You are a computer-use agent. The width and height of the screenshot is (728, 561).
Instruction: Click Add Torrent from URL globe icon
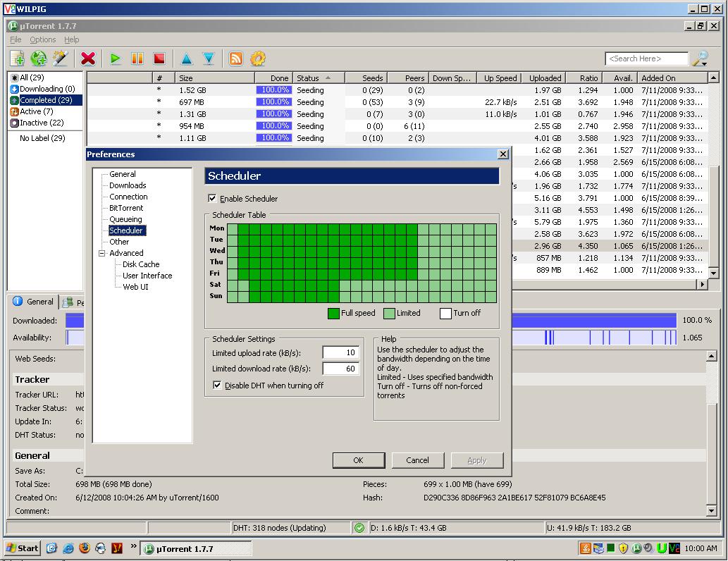[x=39, y=58]
